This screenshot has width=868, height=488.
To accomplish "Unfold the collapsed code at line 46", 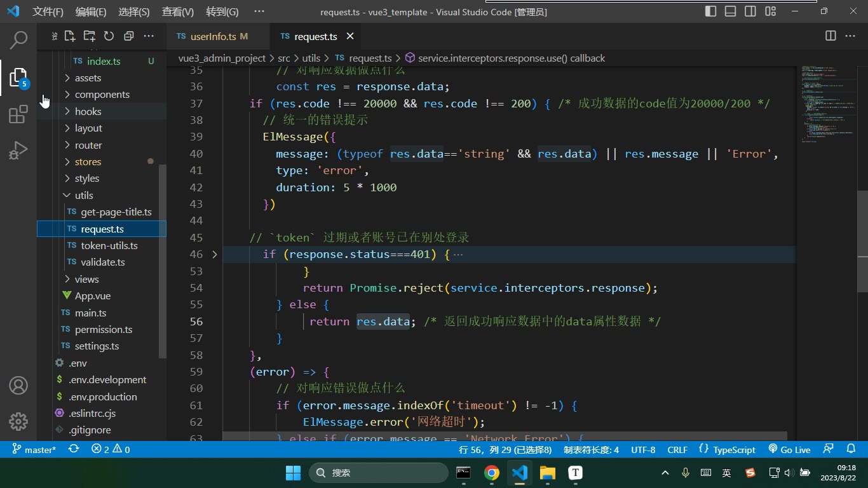I will pyautogui.click(x=214, y=254).
